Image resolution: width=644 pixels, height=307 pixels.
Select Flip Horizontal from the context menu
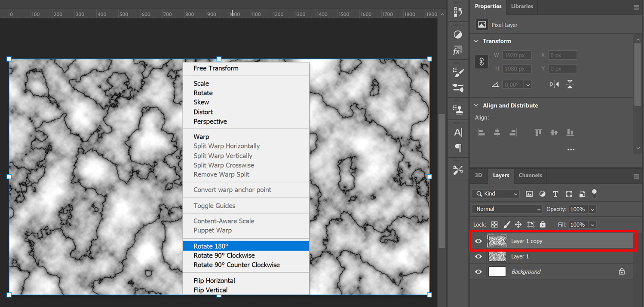click(214, 280)
